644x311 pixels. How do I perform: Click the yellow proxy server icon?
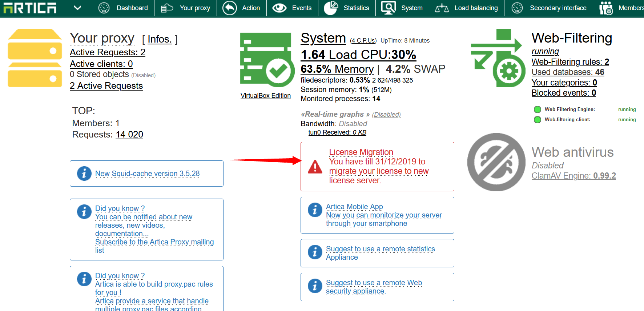35,58
